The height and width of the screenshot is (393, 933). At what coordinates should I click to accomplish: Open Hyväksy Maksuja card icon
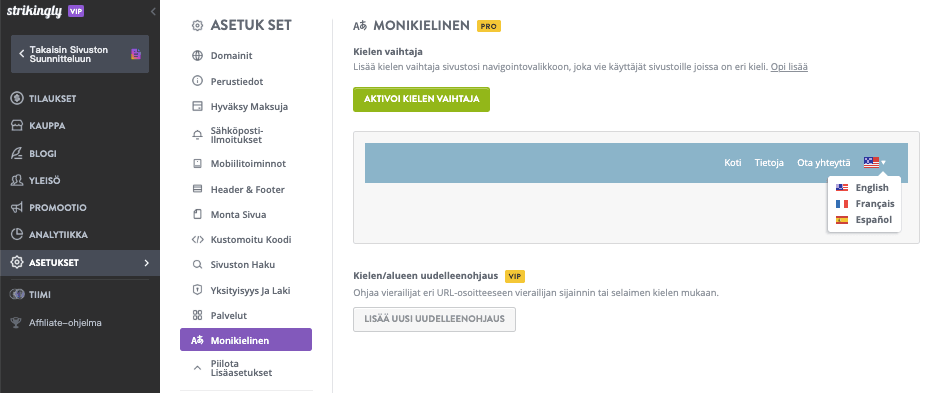click(x=198, y=107)
